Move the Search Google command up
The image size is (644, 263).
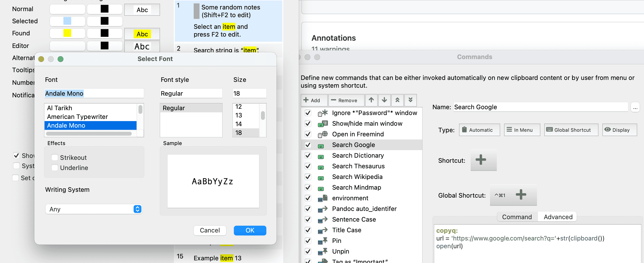tap(371, 100)
